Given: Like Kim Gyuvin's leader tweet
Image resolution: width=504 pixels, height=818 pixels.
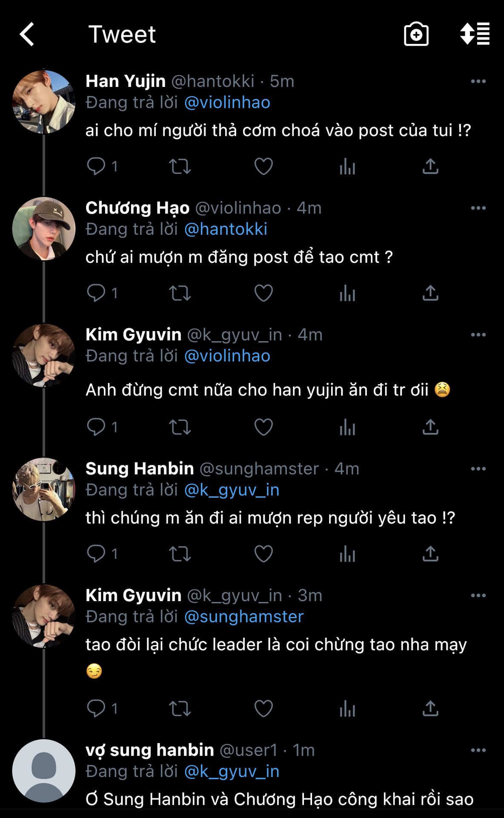Looking at the screenshot, I should 263,709.
